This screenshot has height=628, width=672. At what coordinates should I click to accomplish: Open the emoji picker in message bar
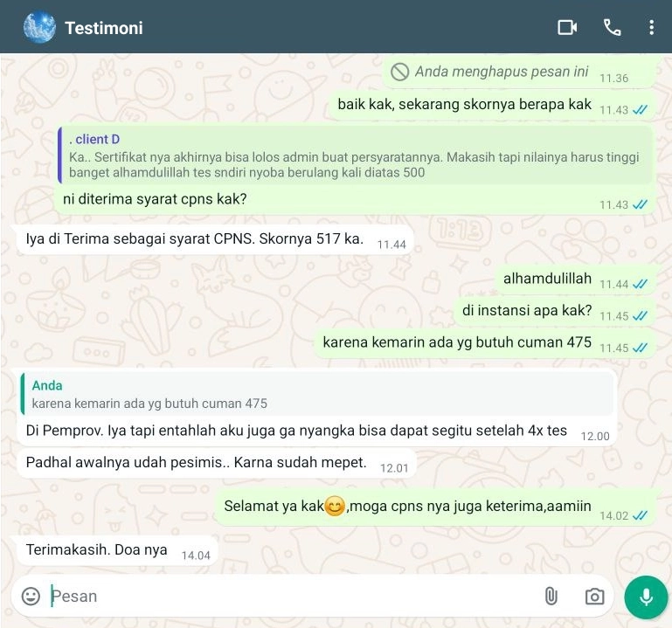pos(31,596)
